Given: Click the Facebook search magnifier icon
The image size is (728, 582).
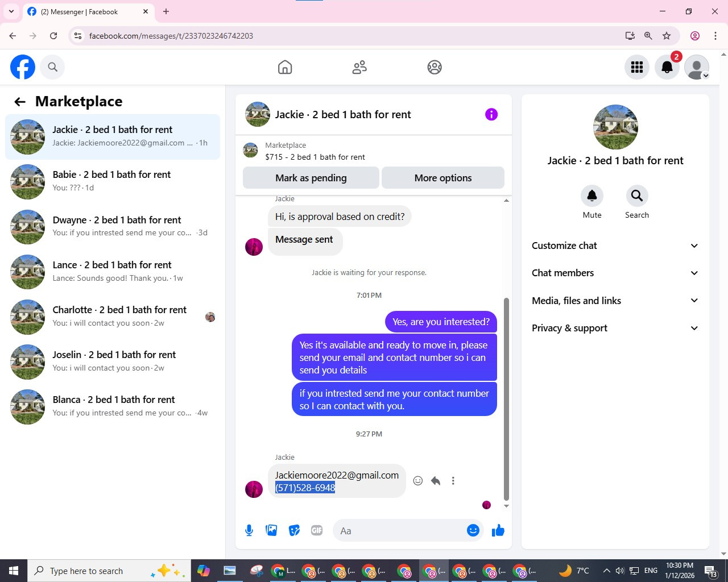Looking at the screenshot, I should 53,67.
